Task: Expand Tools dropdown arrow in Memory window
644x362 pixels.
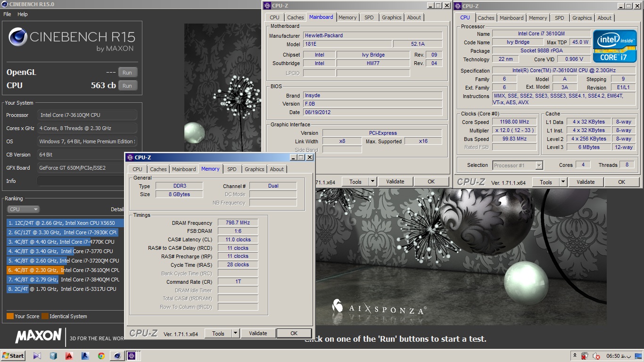Action: [x=235, y=333]
